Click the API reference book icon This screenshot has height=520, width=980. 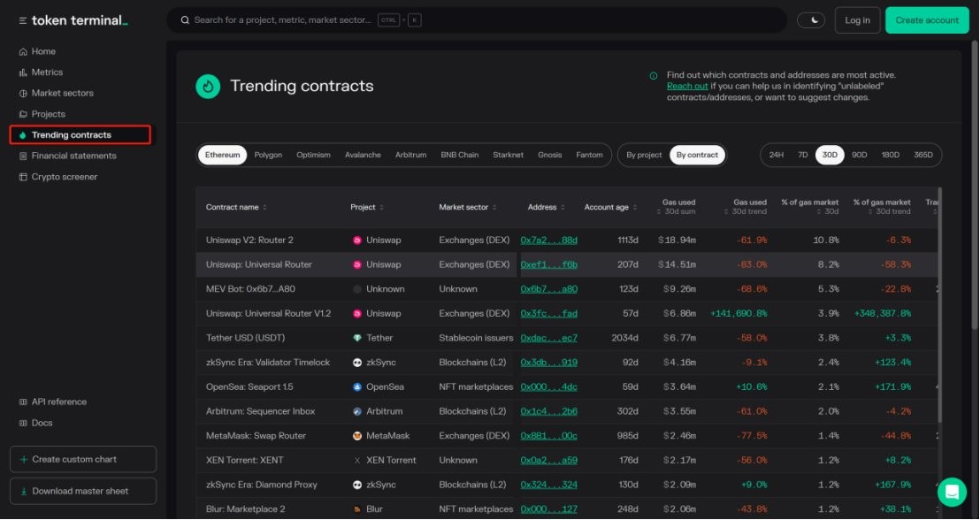coord(23,401)
